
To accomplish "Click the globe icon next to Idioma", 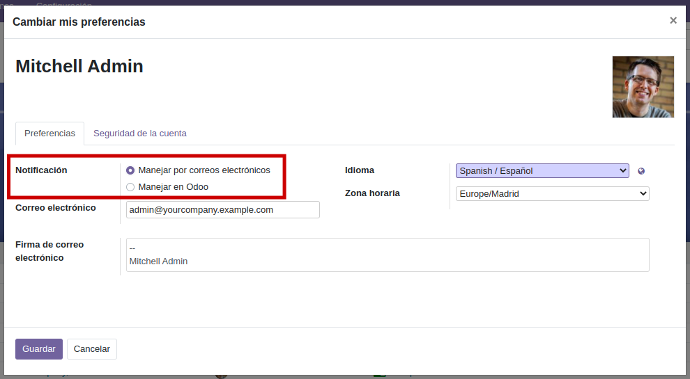I will coord(641,171).
